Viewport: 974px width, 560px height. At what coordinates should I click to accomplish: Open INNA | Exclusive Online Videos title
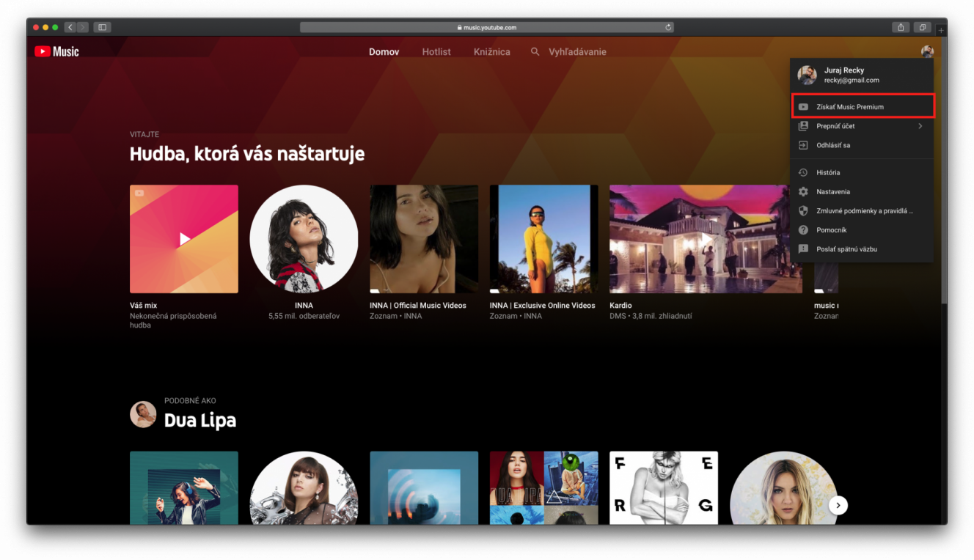pos(543,305)
